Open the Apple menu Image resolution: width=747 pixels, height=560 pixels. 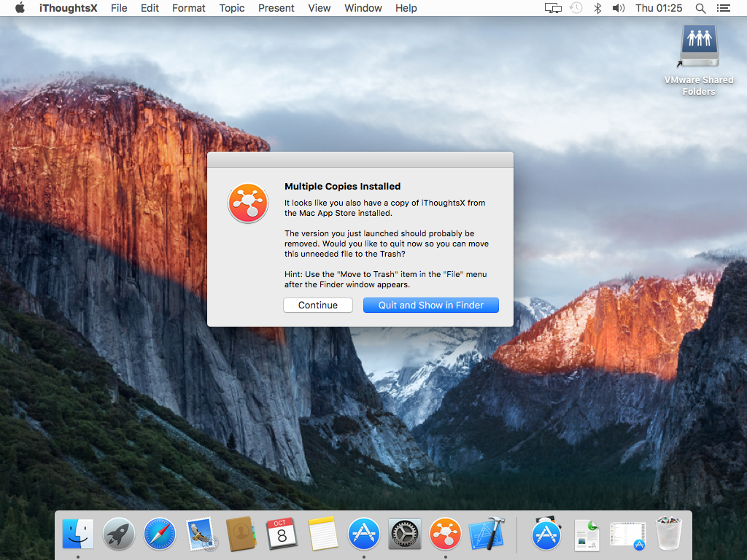pos(20,7)
